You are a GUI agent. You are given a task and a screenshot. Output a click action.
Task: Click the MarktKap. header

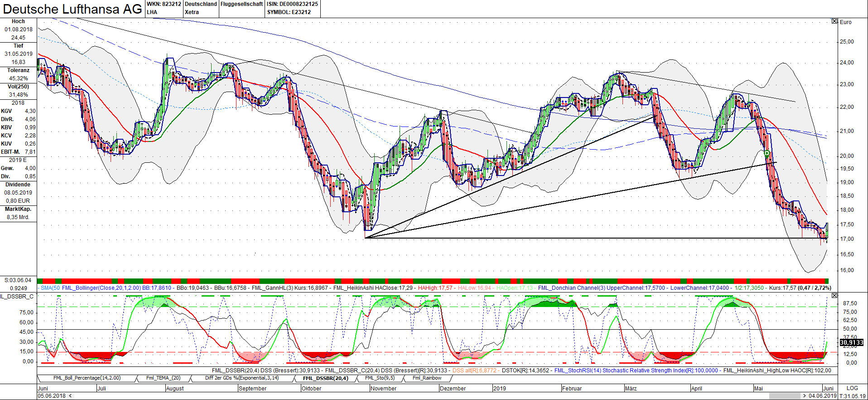click(x=18, y=209)
